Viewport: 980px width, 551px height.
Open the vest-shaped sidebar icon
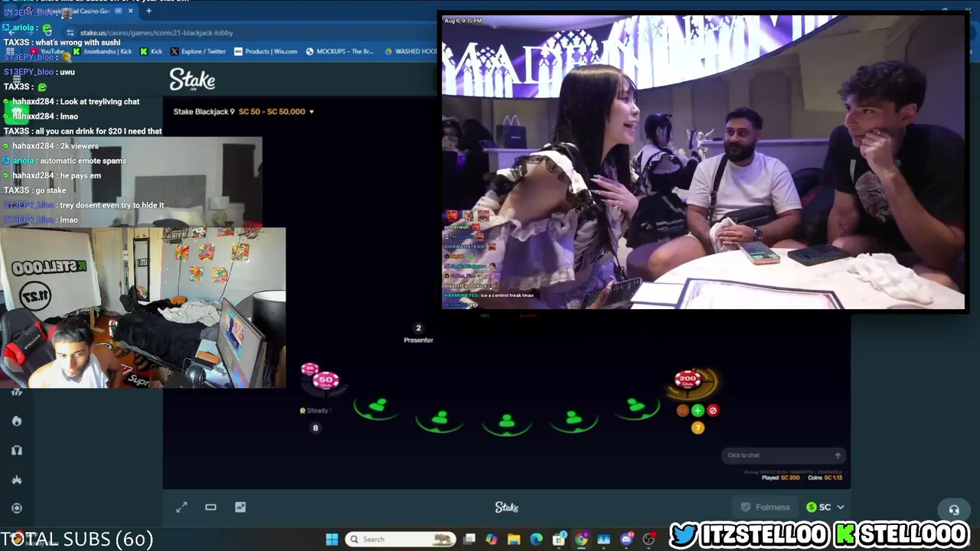(17, 450)
